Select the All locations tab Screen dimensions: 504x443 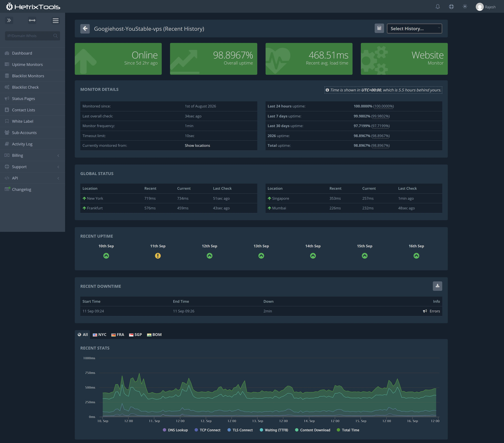pyautogui.click(x=83, y=334)
